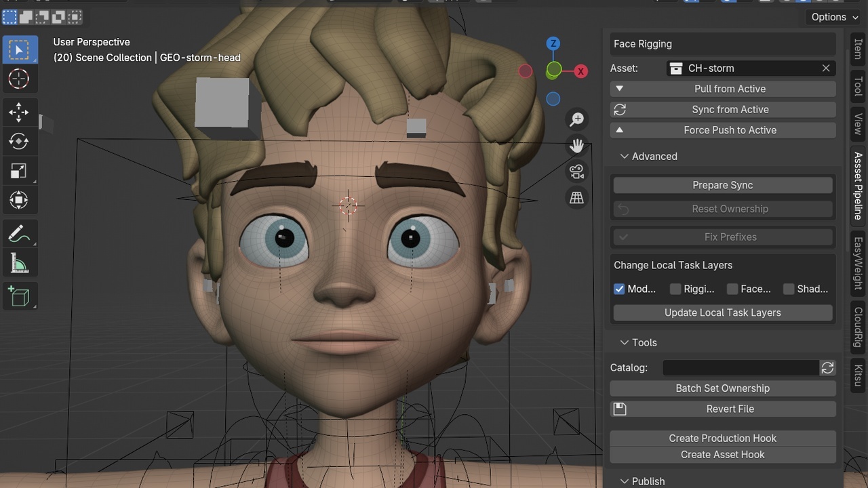868x488 pixels.
Task: Click the Face Rigging panel header
Action: point(723,44)
